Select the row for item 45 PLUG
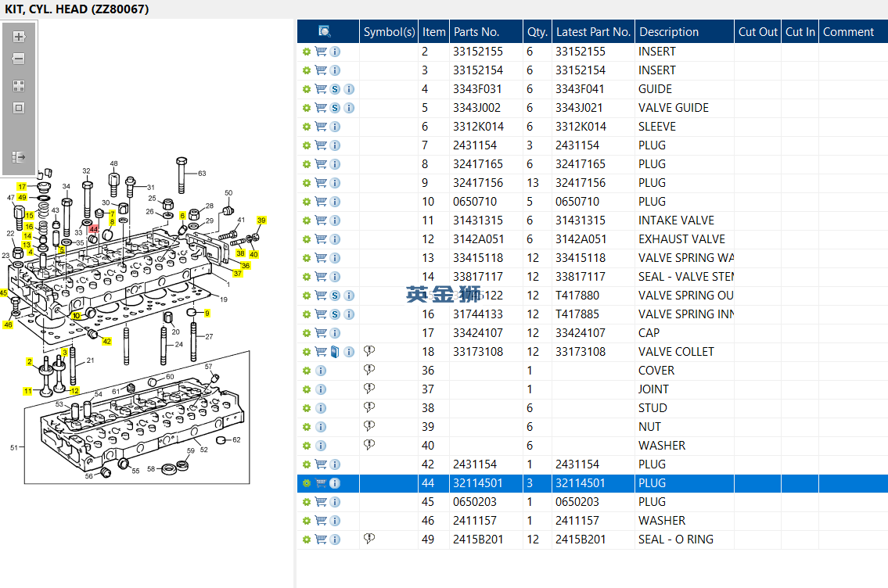The width and height of the screenshot is (888, 588). click(592, 502)
